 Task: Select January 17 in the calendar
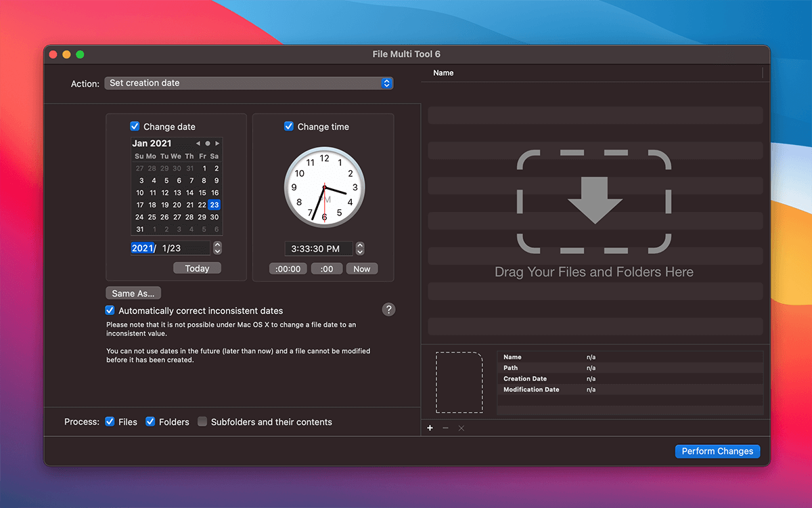140,205
